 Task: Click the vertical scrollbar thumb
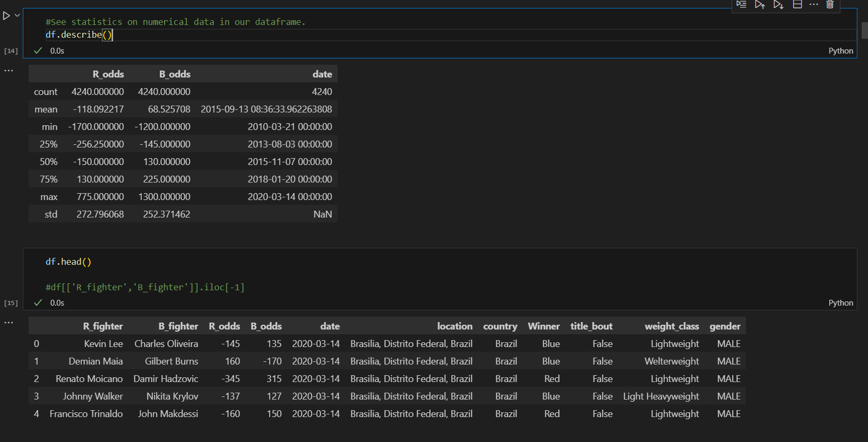[864, 30]
